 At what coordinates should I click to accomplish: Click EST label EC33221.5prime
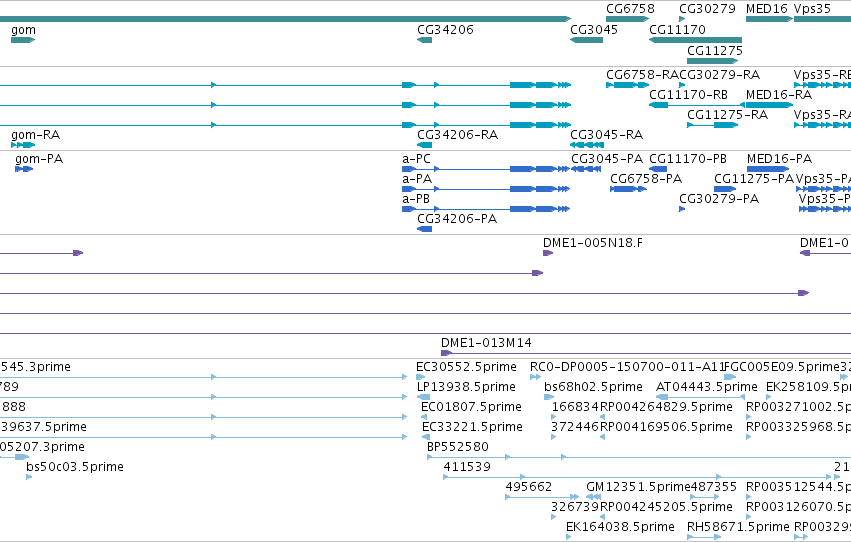tap(472, 428)
